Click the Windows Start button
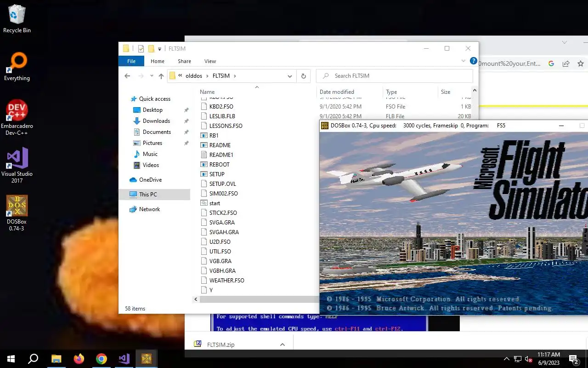The image size is (588, 368). coord(11,359)
